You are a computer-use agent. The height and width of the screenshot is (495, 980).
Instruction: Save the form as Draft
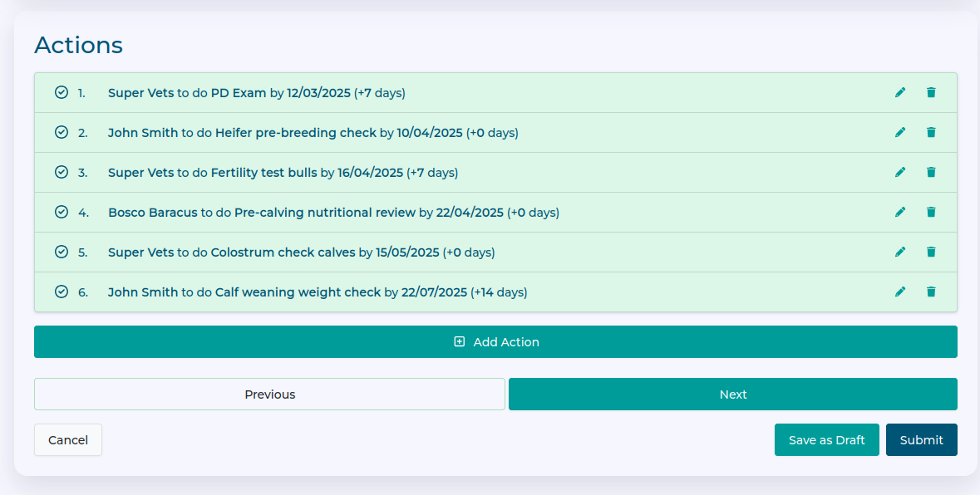tap(826, 440)
